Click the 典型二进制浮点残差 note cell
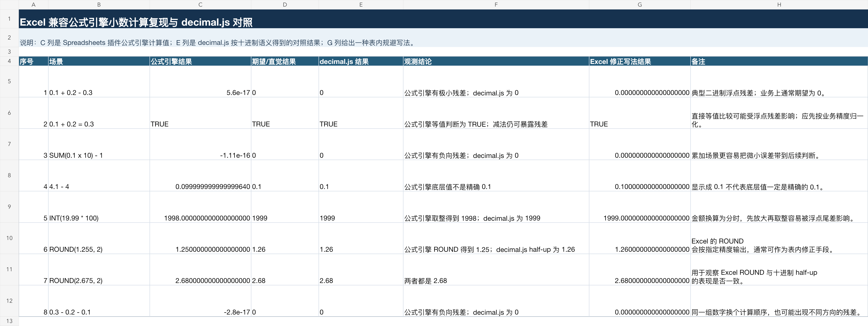The image size is (868, 326). tap(779, 81)
